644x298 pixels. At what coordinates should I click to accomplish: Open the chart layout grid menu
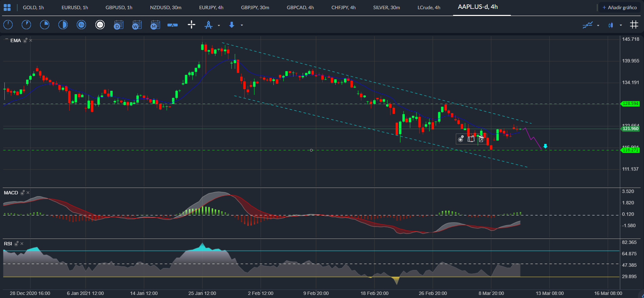point(7,7)
